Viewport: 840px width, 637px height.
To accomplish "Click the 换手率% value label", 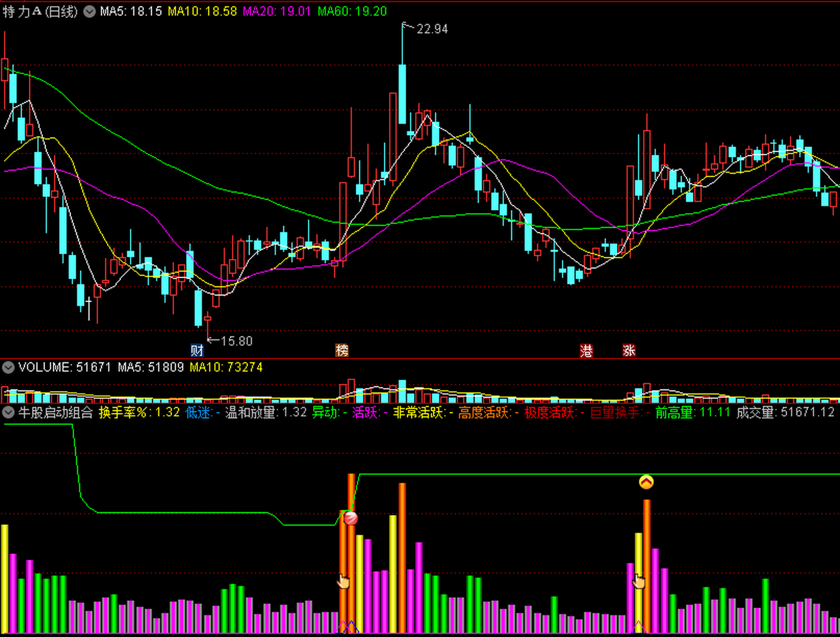I will pos(139,412).
